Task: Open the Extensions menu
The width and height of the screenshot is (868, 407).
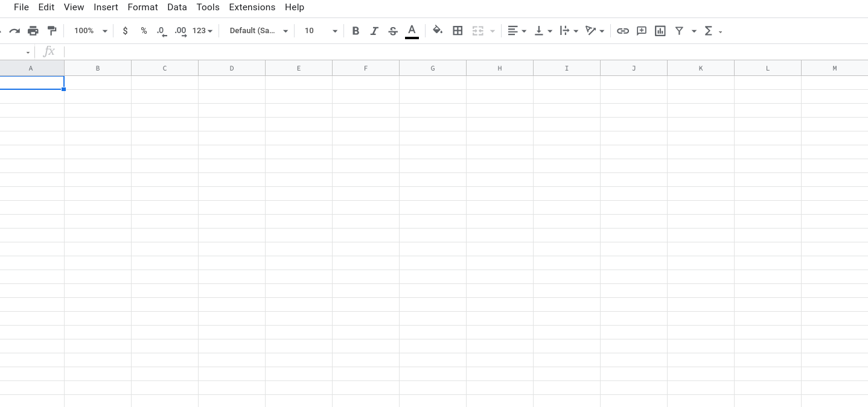Action: pyautogui.click(x=252, y=7)
